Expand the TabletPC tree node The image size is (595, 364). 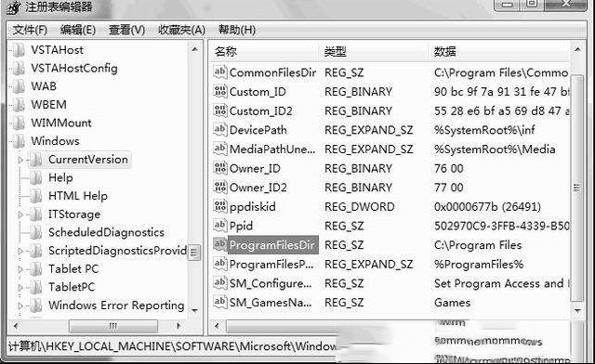point(20,288)
